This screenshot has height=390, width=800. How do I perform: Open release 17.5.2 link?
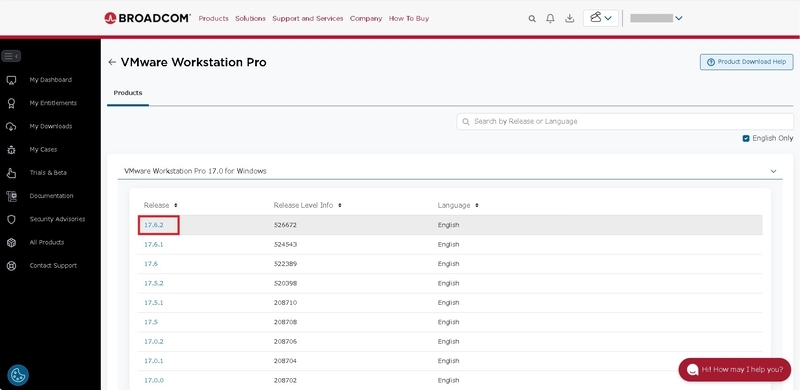click(154, 283)
